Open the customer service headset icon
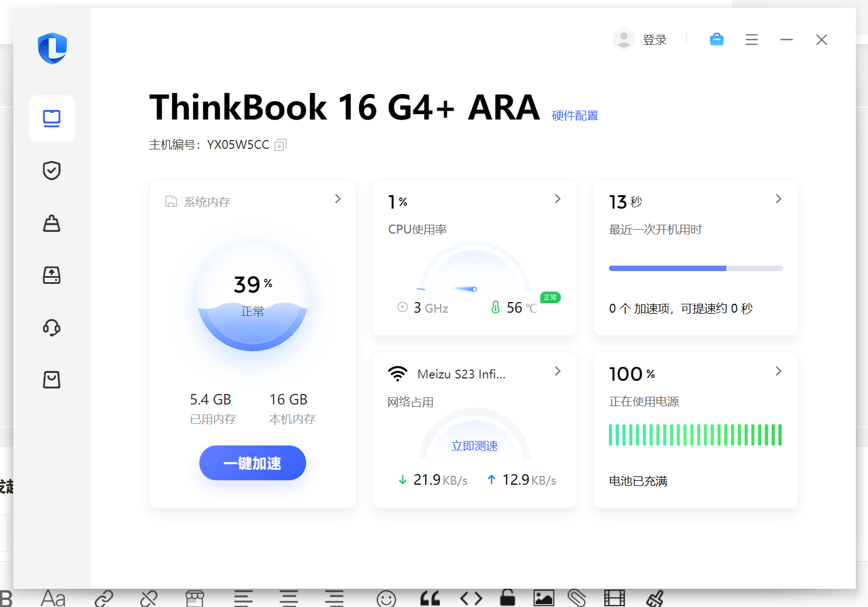The width and height of the screenshot is (868, 607). [x=51, y=327]
